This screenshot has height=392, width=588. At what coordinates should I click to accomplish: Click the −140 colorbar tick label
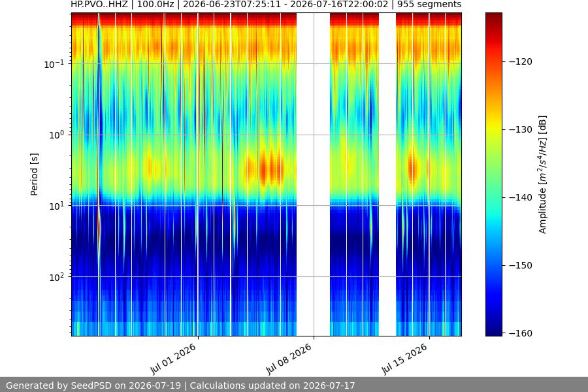tap(521, 197)
